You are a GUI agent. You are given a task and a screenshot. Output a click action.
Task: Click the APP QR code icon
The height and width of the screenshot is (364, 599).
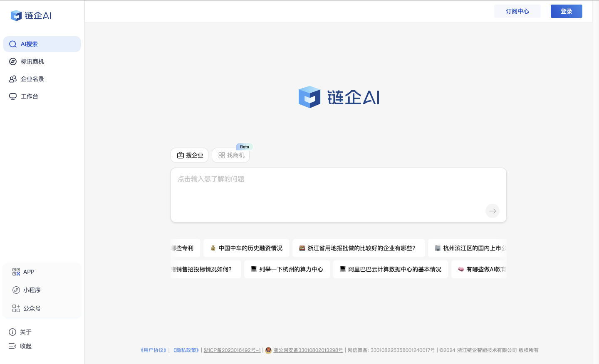tap(16, 272)
